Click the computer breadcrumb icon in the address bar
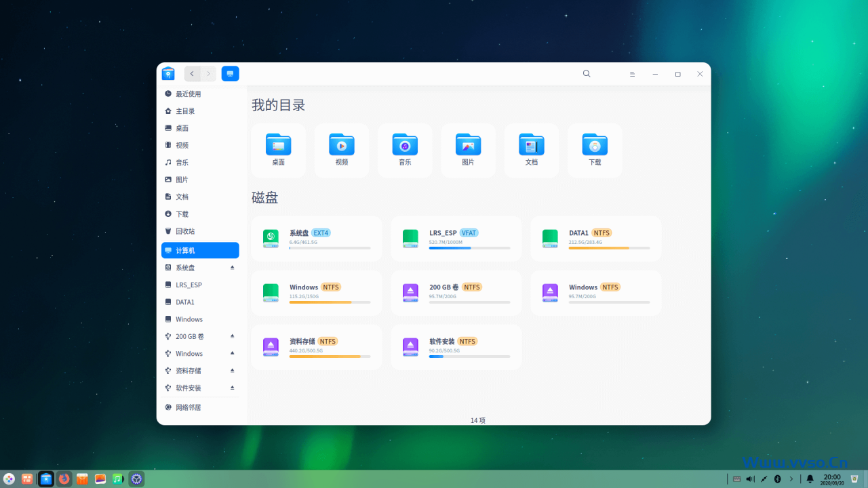This screenshot has height=488, width=868. (230, 74)
